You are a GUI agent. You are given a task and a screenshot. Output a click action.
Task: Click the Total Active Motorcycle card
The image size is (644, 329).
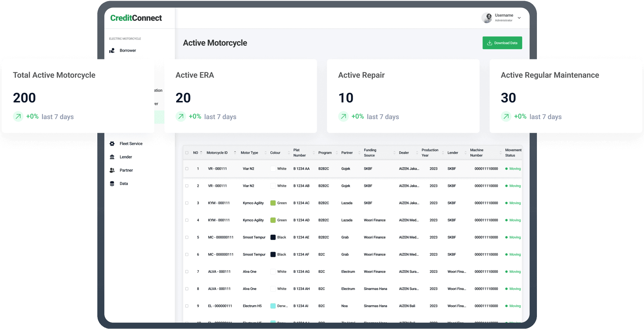click(x=78, y=96)
